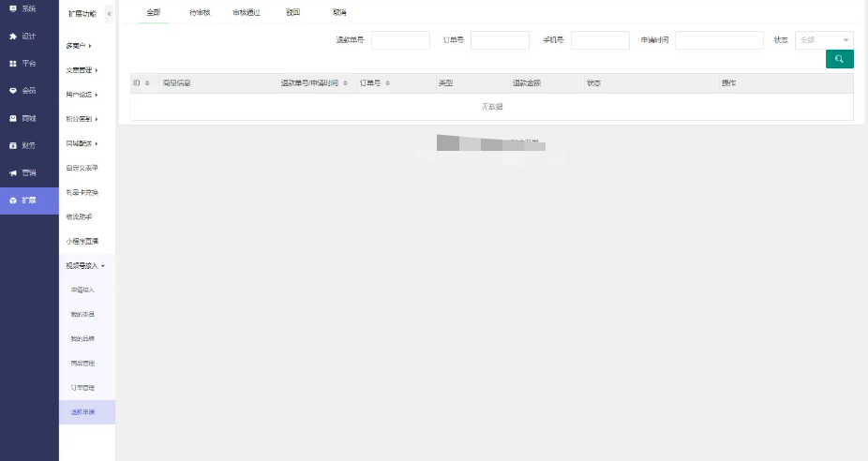Open the 申请时间 date input field
Image resolution: width=868 pixels, height=461 pixels.
coord(719,40)
